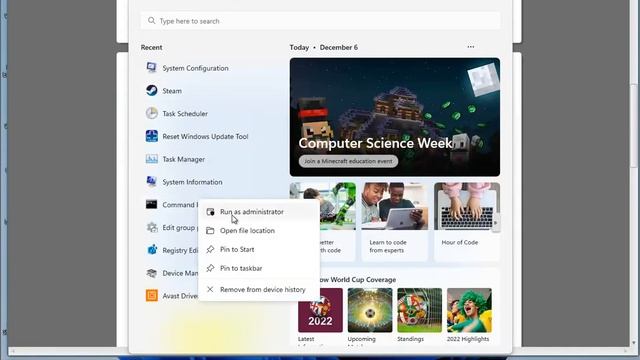Screen dimensions: 640x360
Task: Click the Reset Windows Update Tool label
Action: [x=205, y=137]
